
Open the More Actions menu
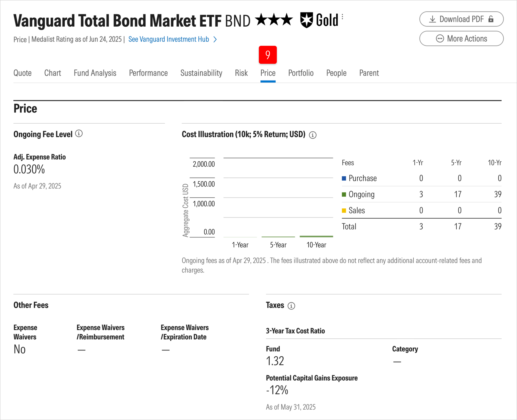coord(461,38)
